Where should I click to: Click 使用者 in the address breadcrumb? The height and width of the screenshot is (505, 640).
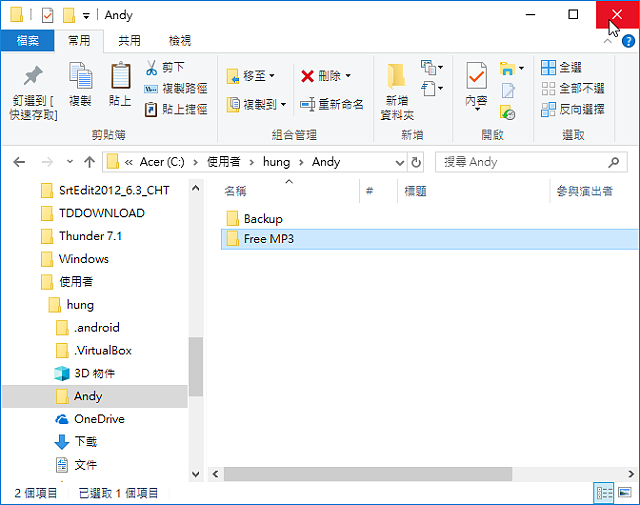pos(223,162)
